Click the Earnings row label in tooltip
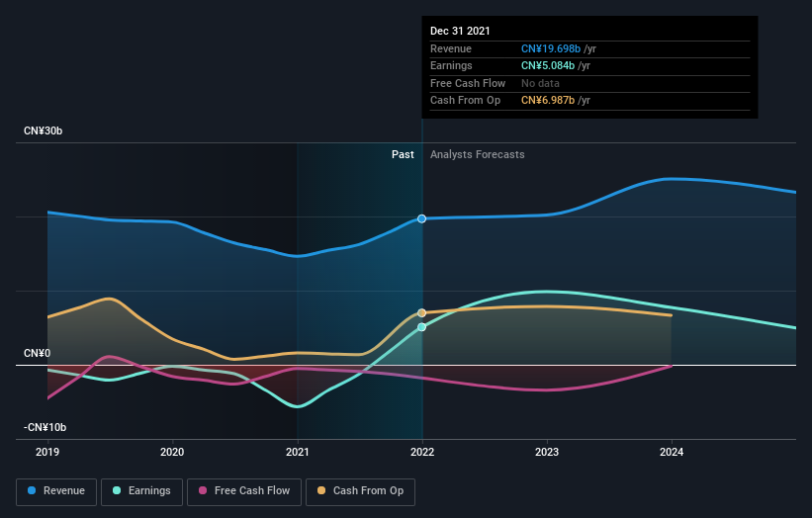This screenshot has width=812, height=518. click(451, 65)
